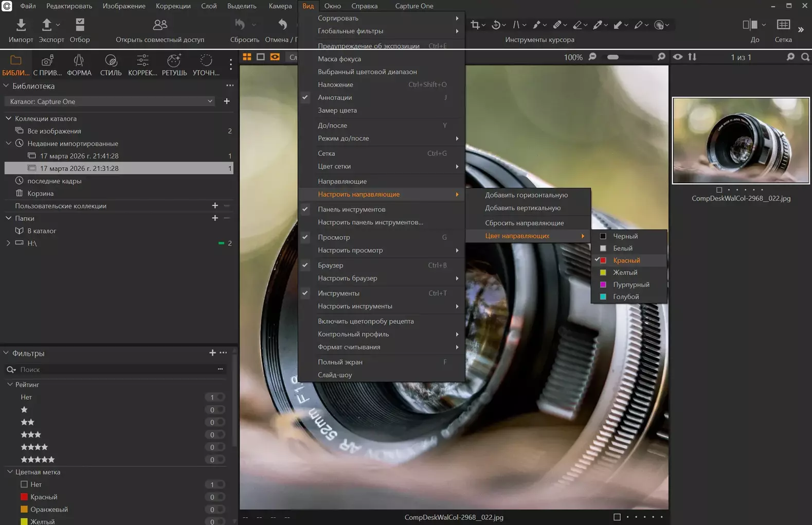The height and width of the screenshot is (525, 812).
Task: Choose Add horizontal guide (Добавить горизонтальную)
Action: point(526,195)
